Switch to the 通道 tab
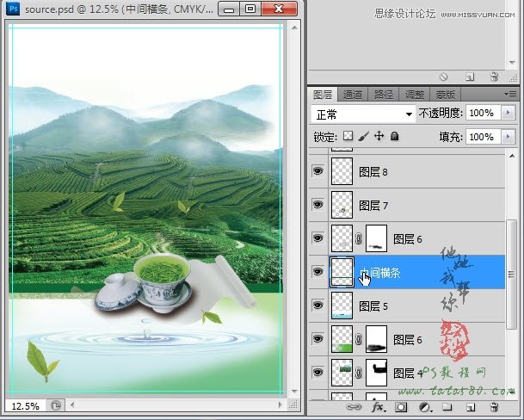Screen dimensions: 524x420 tap(353, 95)
